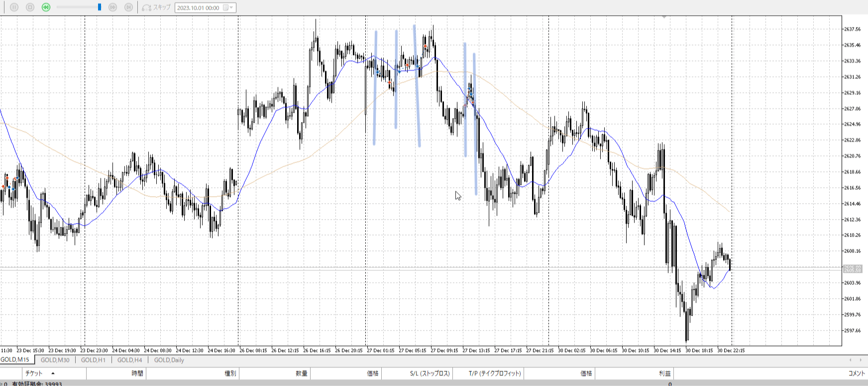Open the GOLD,H4 chart tab
The height and width of the screenshot is (386, 868).
129,360
